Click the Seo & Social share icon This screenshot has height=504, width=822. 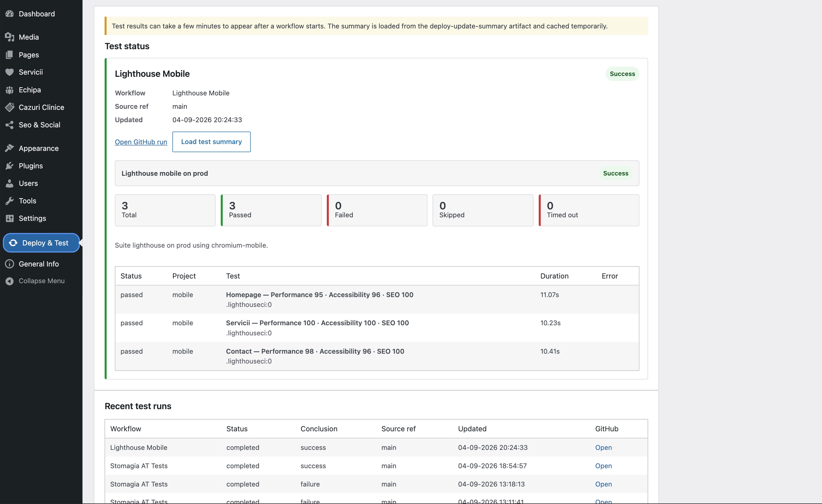click(10, 125)
